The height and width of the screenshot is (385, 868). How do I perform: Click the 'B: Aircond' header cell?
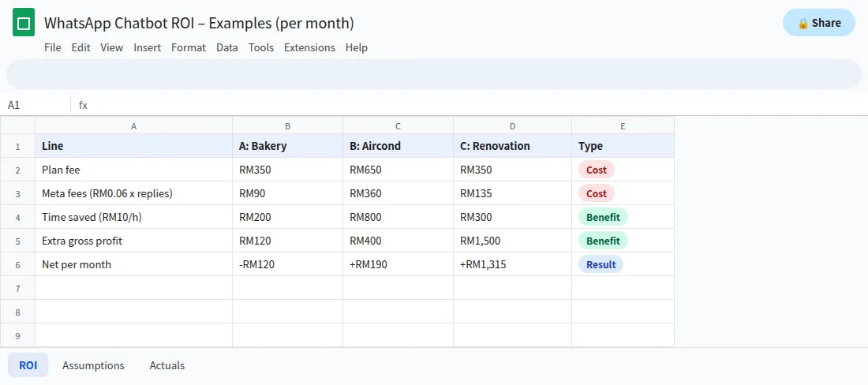(398, 146)
